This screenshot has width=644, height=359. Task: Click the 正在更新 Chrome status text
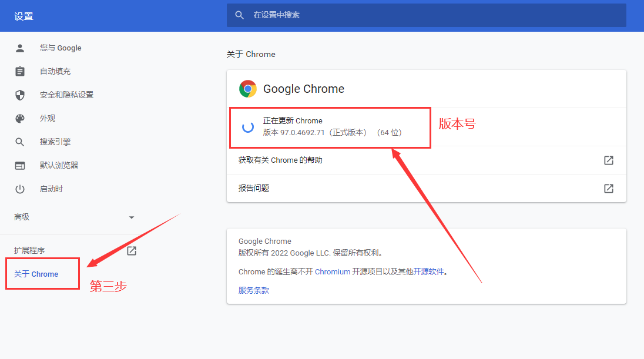[x=293, y=121]
